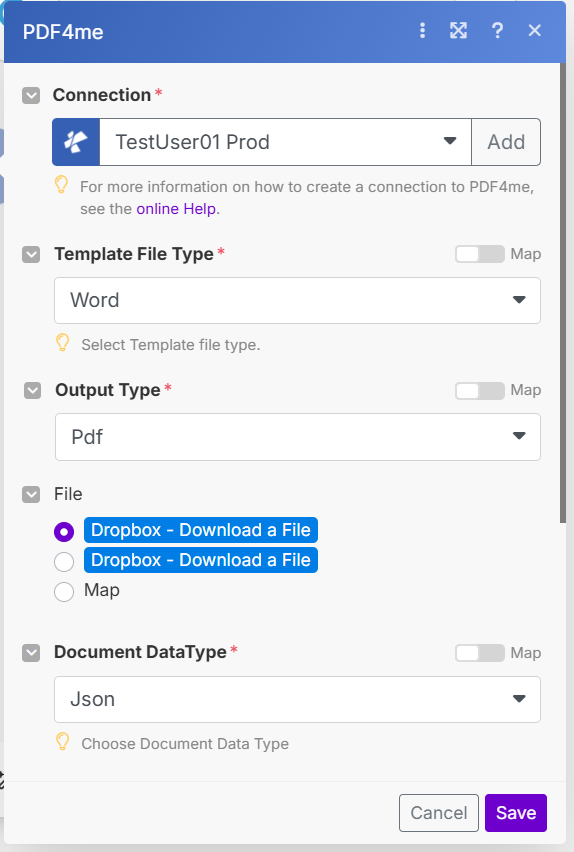Collapse the Connection section chevron

pos(31,96)
